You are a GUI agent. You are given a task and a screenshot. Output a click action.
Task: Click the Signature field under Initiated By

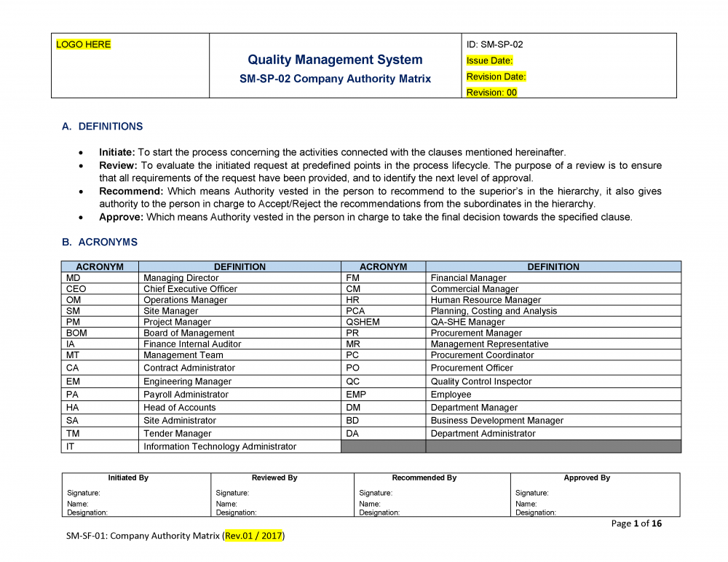tap(84, 493)
